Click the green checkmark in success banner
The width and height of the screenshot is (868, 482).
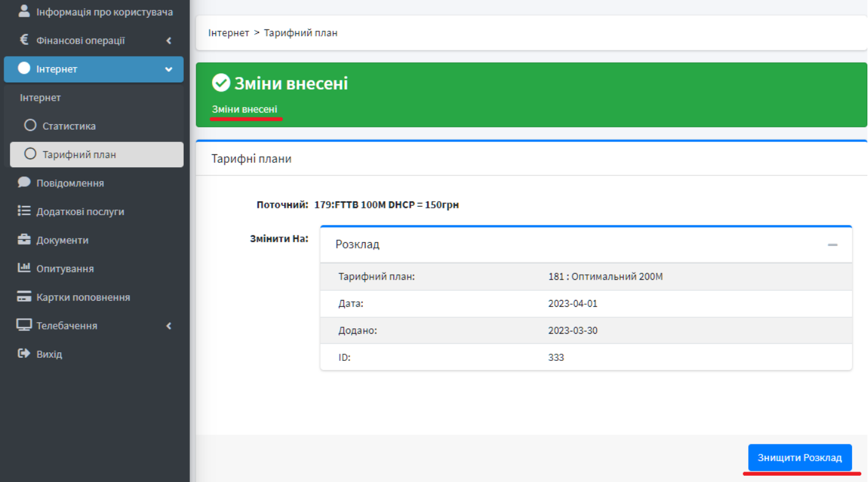[221, 83]
